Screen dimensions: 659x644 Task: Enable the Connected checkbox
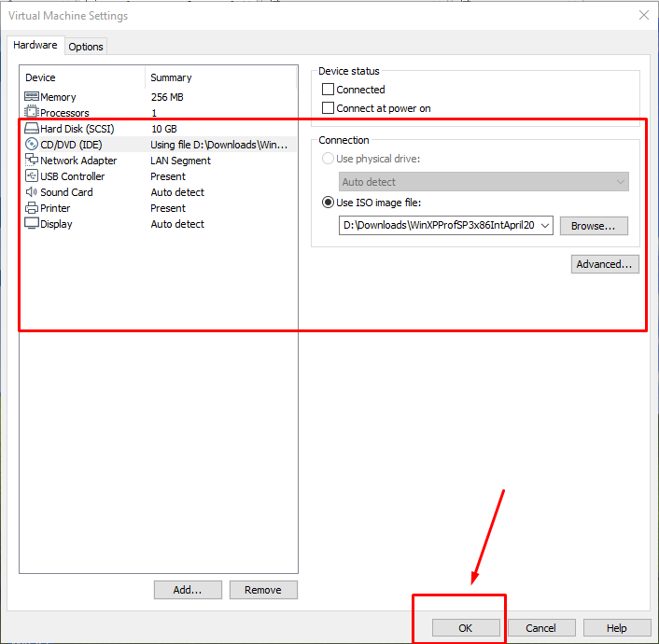(x=329, y=90)
